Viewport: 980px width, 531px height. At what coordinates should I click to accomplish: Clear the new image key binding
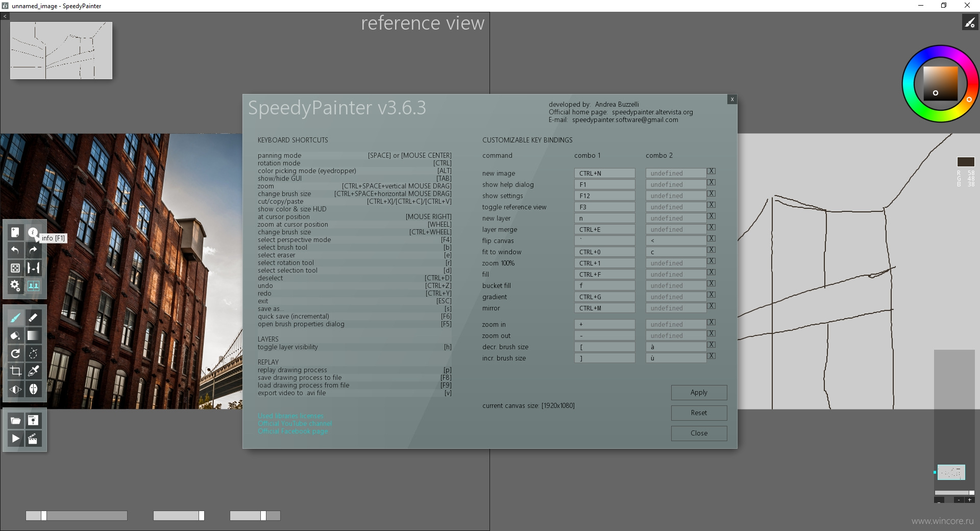click(x=711, y=171)
